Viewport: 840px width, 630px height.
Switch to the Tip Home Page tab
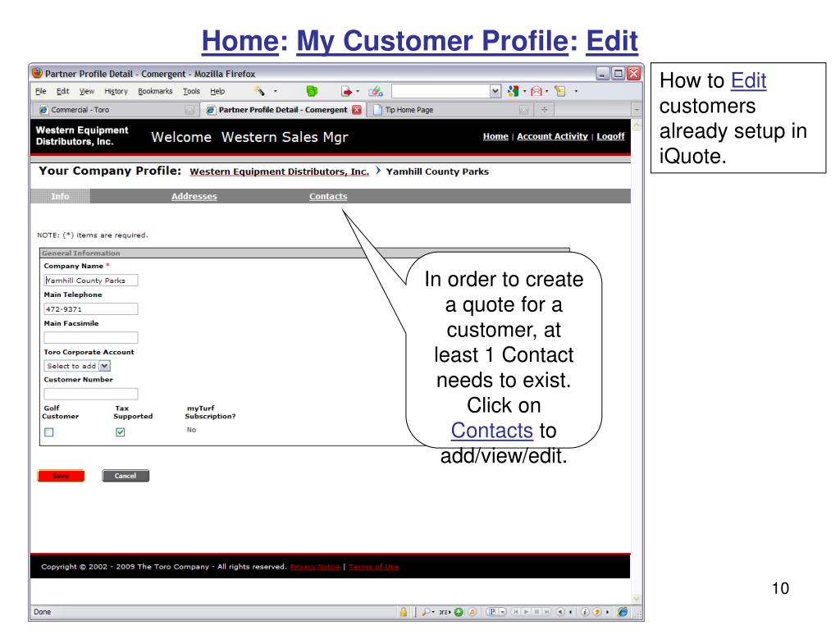(x=450, y=110)
